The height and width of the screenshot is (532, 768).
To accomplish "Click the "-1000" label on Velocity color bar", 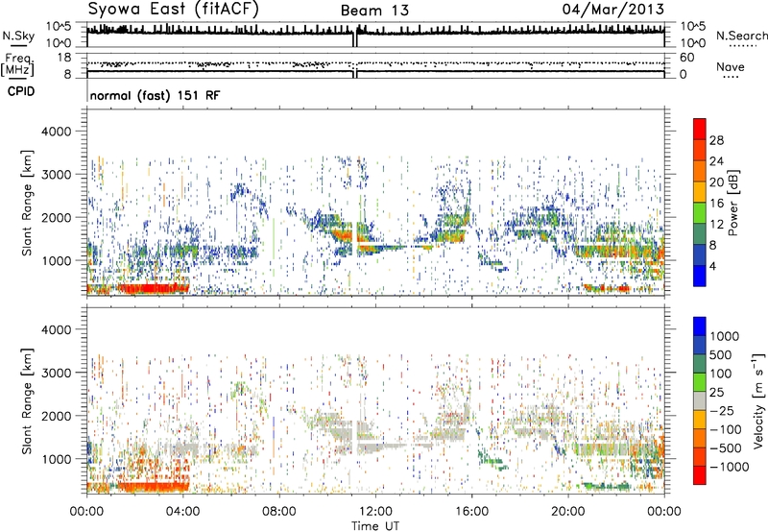I will click(730, 467).
